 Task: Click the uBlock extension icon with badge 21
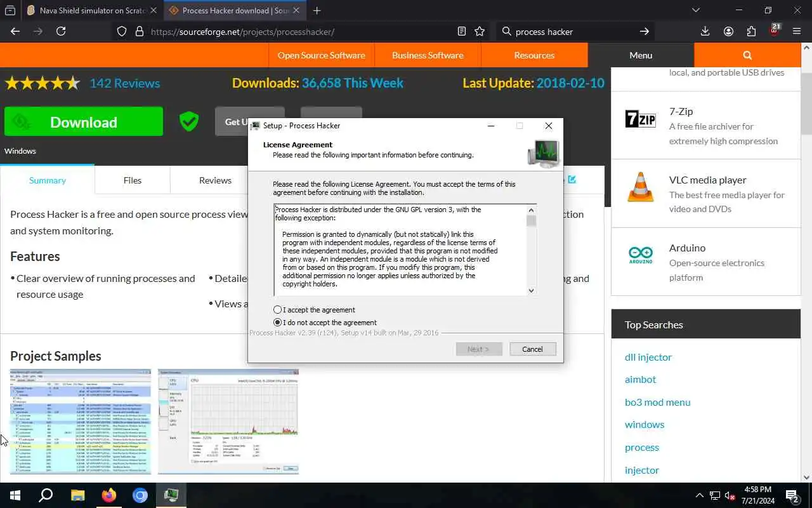click(x=775, y=30)
